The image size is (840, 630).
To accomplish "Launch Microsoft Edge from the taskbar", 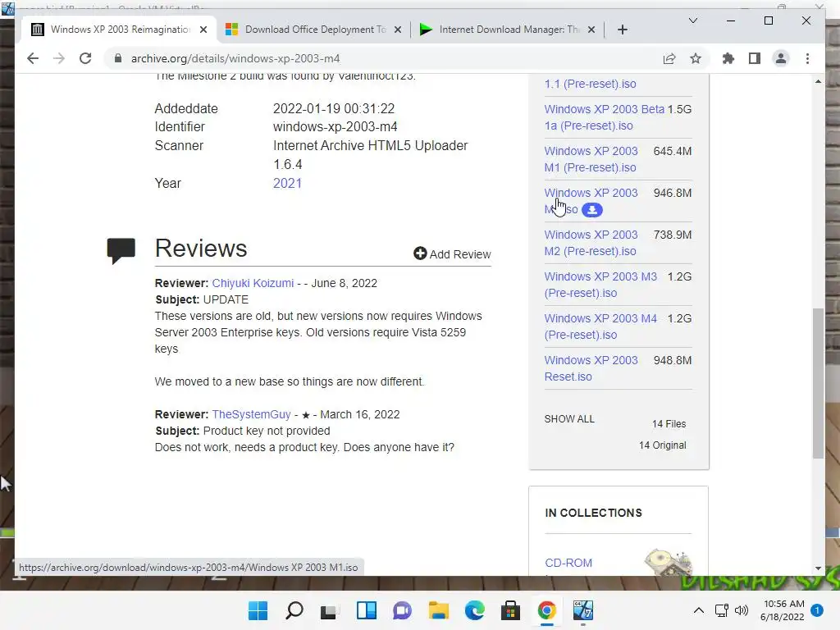I will pos(475,610).
